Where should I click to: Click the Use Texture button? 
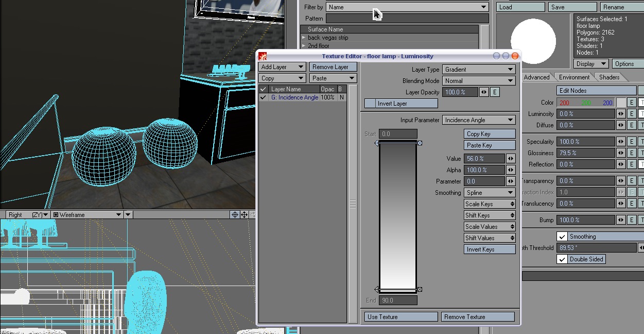click(x=401, y=317)
